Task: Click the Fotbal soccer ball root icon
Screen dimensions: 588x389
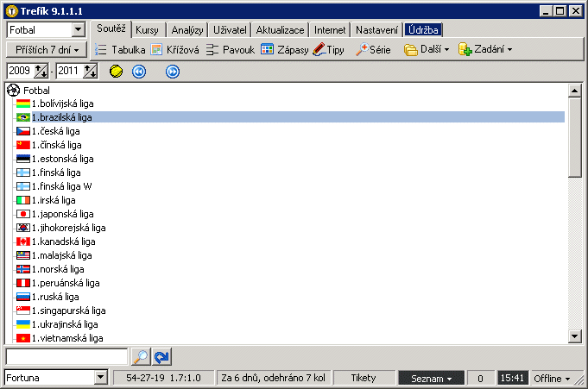Action: (13, 91)
